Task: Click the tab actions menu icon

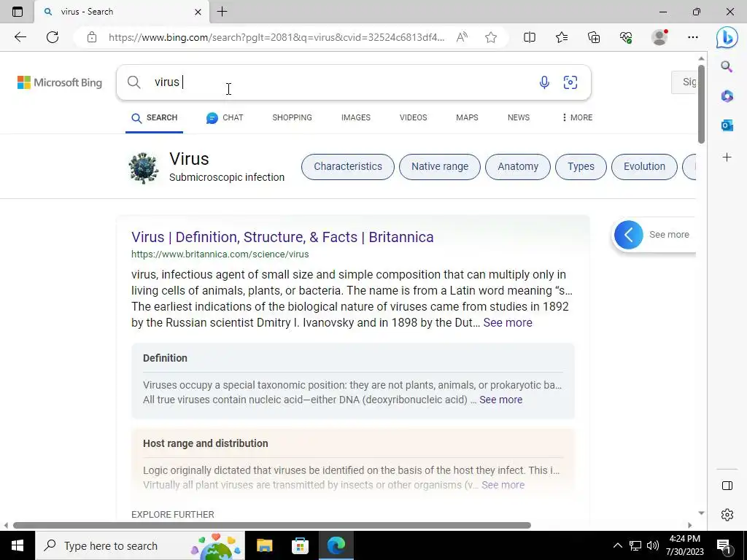Action: (18, 12)
